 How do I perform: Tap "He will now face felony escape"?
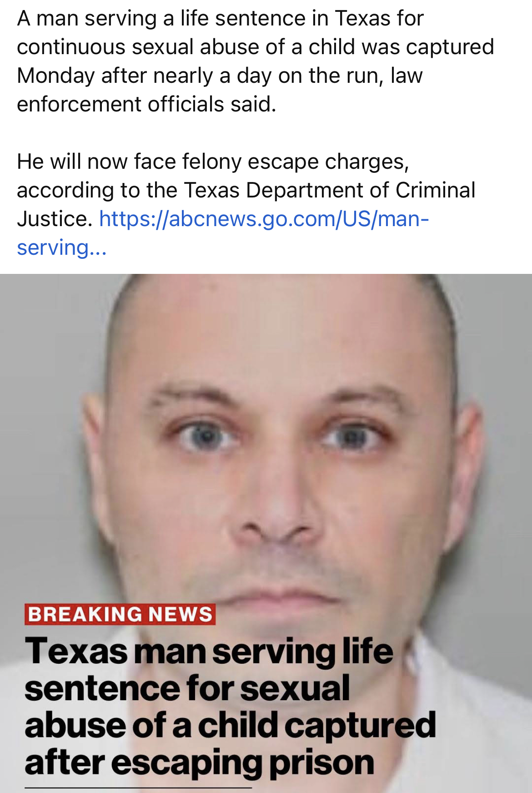(x=213, y=162)
